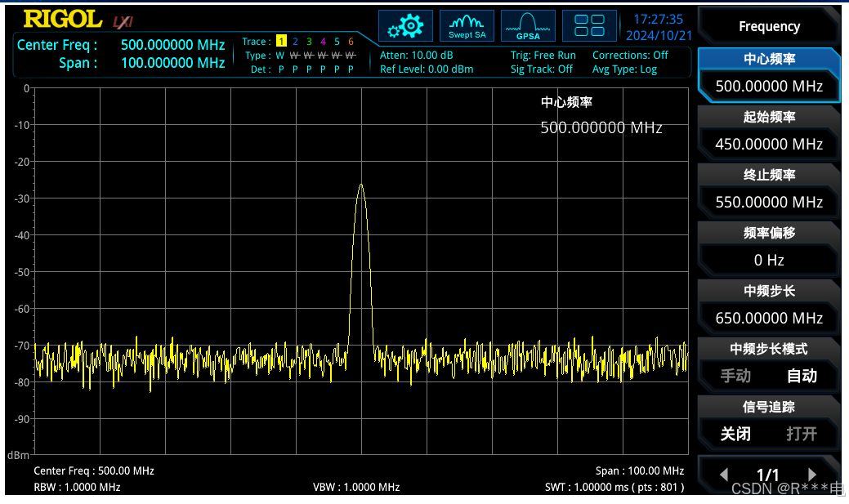This screenshot has width=849, height=504.
Task: Click the 1/1 page indicator
Action: [768, 475]
